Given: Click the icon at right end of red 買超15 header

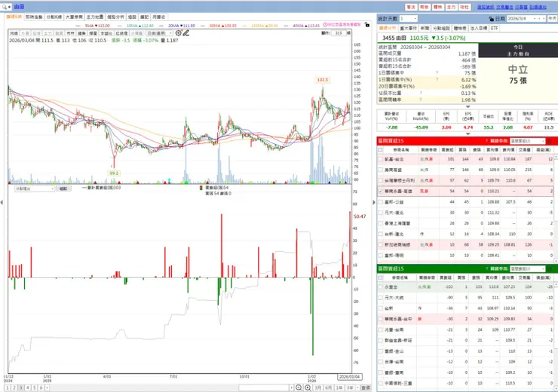Looking at the screenshot, I should click(x=550, y=141).
